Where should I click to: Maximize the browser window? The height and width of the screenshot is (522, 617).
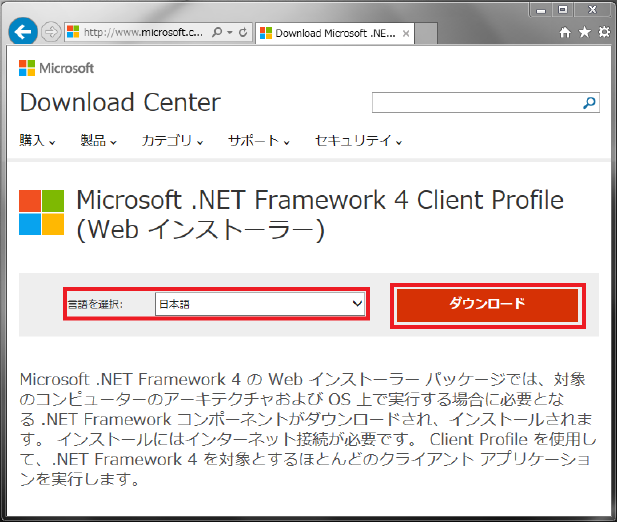point(563,10)
